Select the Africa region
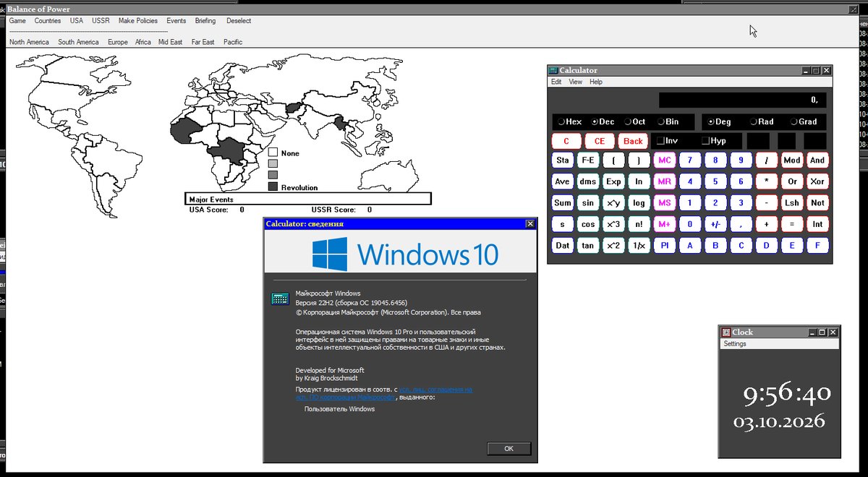Image resolution: width=868 pixels, height=477 pixels. pos(143,42)
